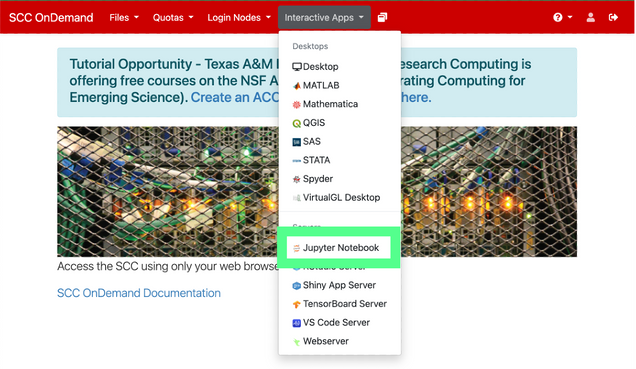The height and width of the screenshot is (369, 636).
Task: Follow the 'Create an ACC' link
Action: click(x=235, y=97)
